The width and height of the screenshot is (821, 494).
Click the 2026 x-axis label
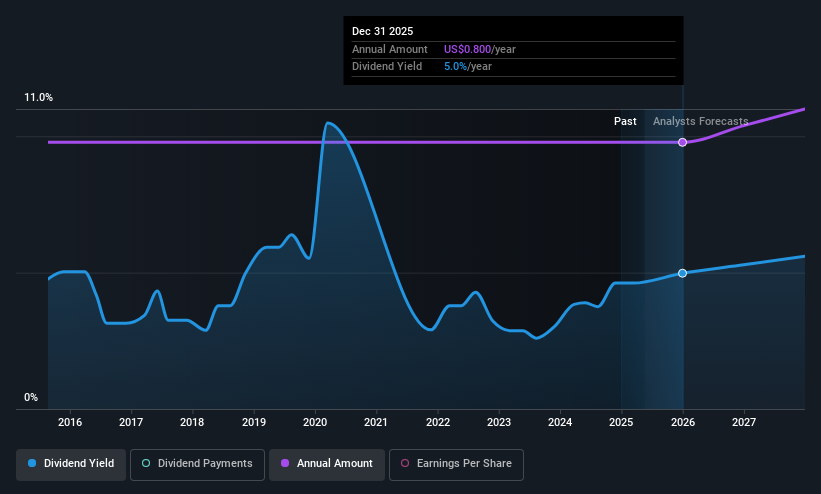683,422
